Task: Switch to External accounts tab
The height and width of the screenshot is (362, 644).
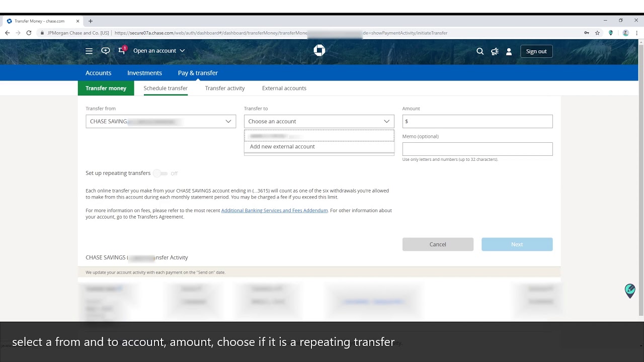Action: tap(284, 88)
